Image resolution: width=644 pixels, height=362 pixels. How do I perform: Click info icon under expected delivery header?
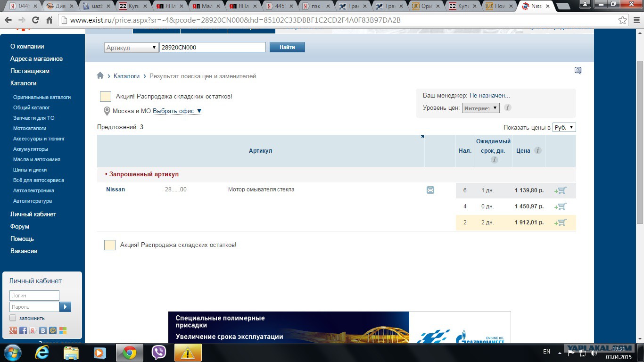494,160
